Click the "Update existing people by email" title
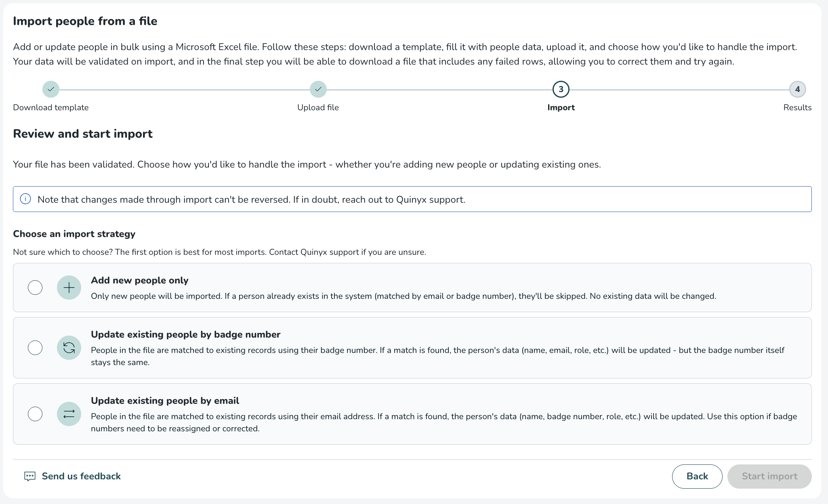The image size is (828, 504). coord(165,401)
